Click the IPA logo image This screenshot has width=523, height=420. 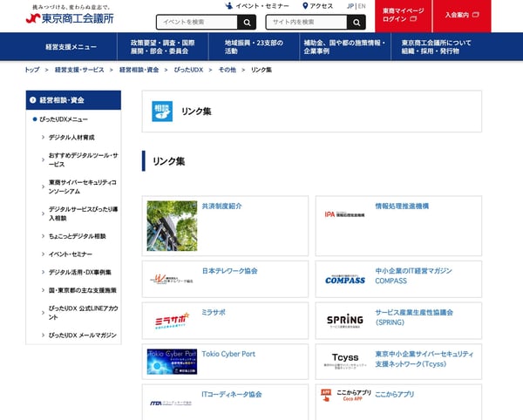coord(345,214)
